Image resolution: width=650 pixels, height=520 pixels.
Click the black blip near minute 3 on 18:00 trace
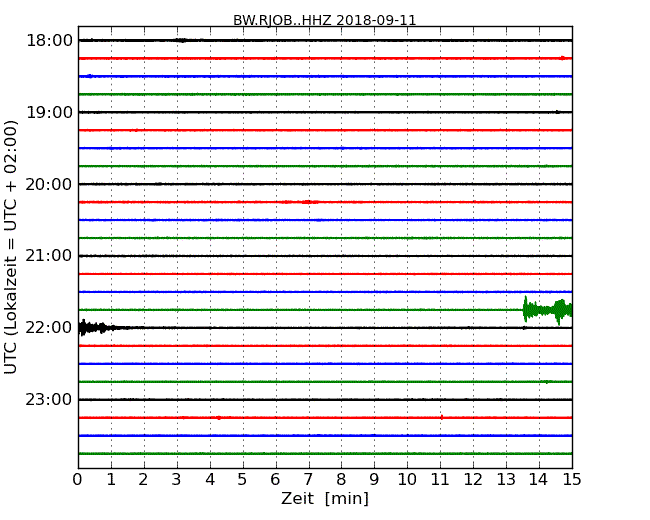(181, 40)
